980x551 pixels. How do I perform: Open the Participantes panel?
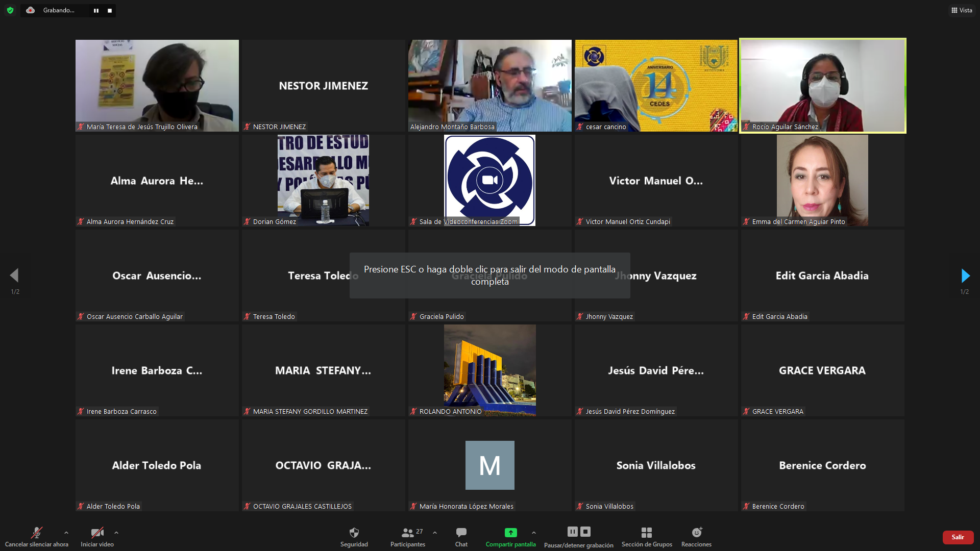[408, 537]
